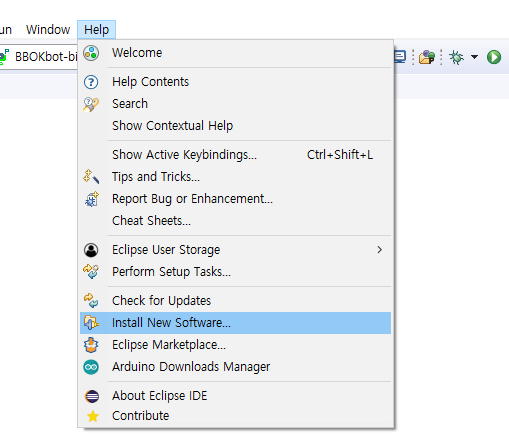
Task: Open Eclipse User Storage submenu
Action: 235,250
